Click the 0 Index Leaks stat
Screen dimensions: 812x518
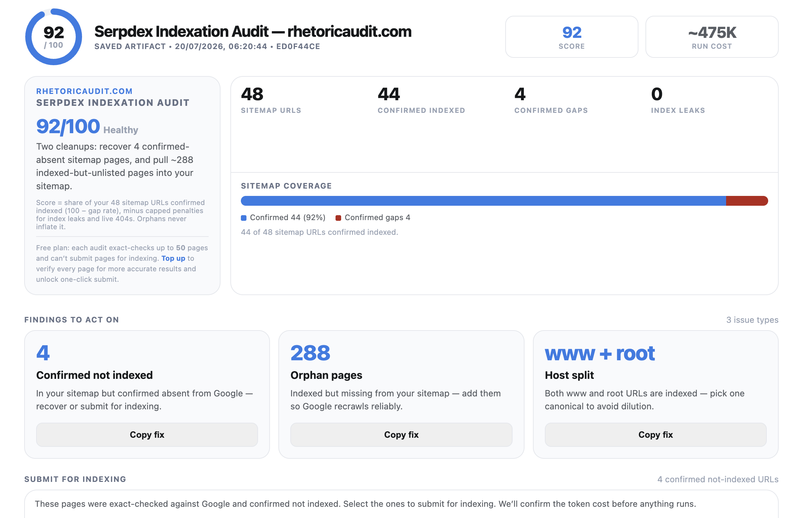pyautogui.click(x=678, y=100)
